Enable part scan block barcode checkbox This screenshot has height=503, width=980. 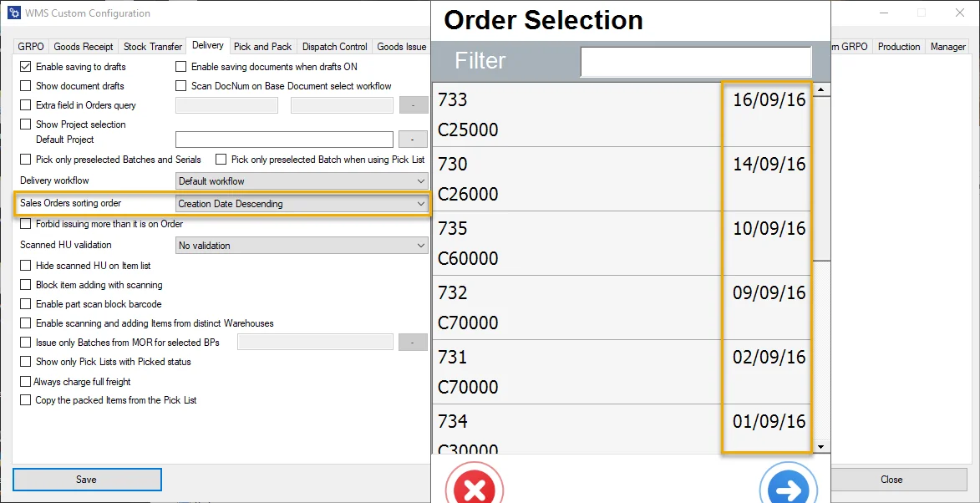click(x=26, y=304)
